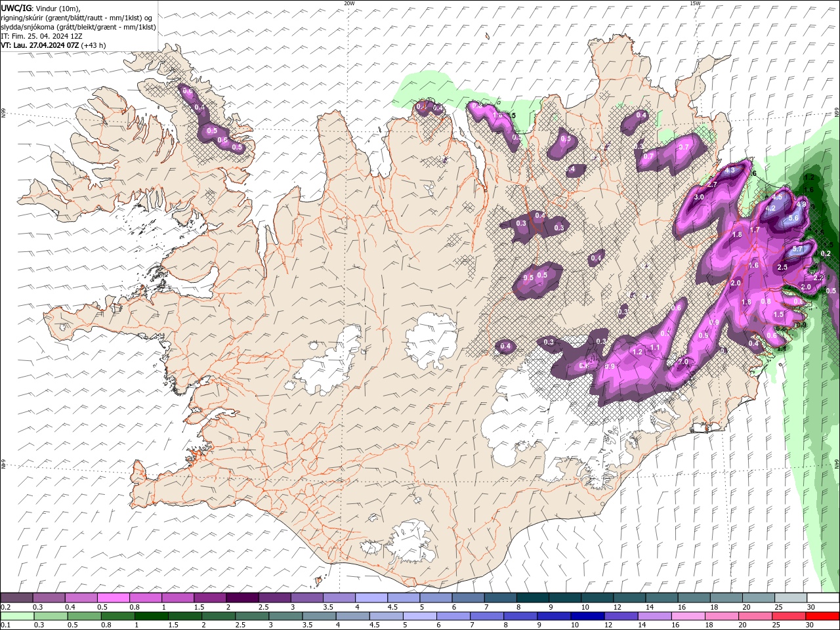Click the map precipitation value '1.7'
The height and width of the screenshot is (630, 840).
click(x=755, y=230)
